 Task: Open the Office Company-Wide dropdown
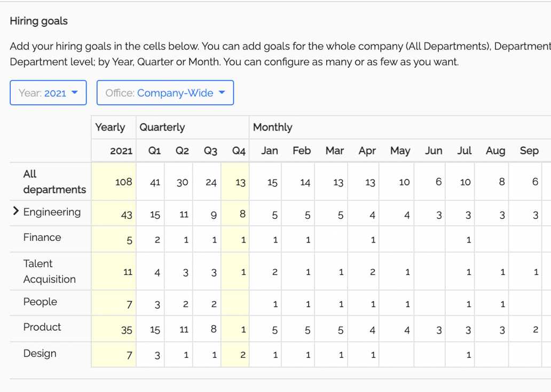(165, 92)
